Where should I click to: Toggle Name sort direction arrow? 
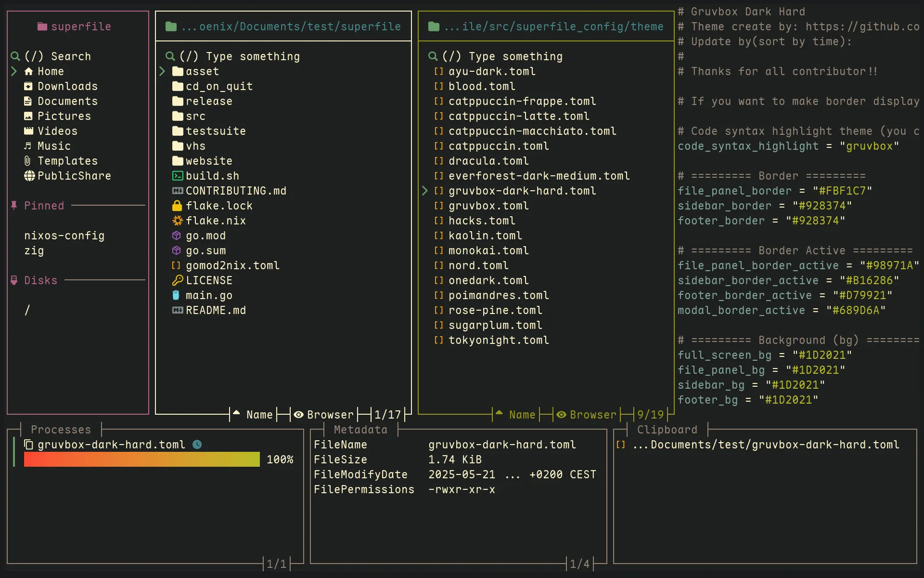point(236,413)
